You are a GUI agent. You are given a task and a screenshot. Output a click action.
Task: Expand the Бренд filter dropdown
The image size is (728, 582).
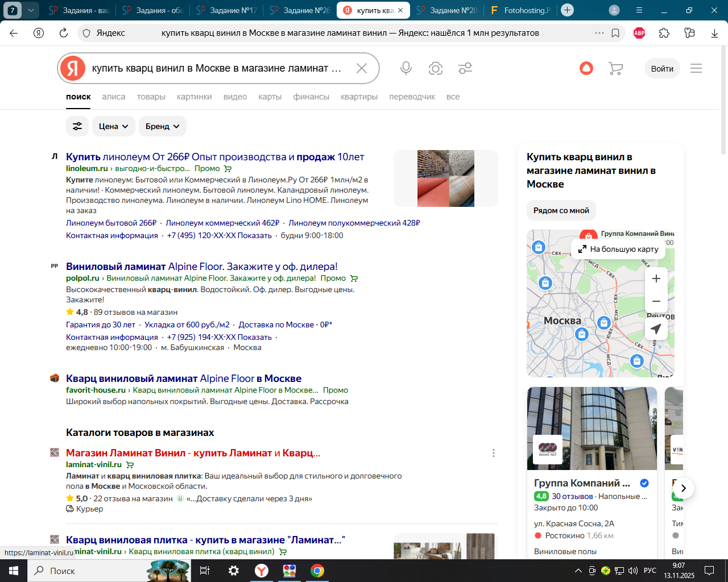[162, 126]
